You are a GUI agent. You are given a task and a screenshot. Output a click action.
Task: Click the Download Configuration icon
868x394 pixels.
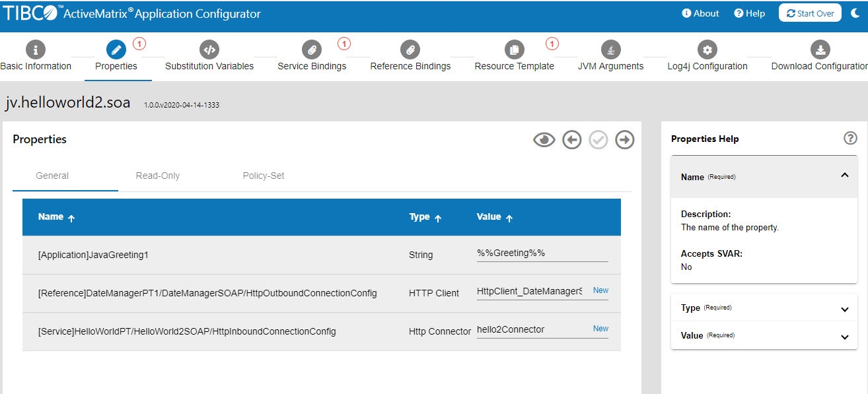820,49
